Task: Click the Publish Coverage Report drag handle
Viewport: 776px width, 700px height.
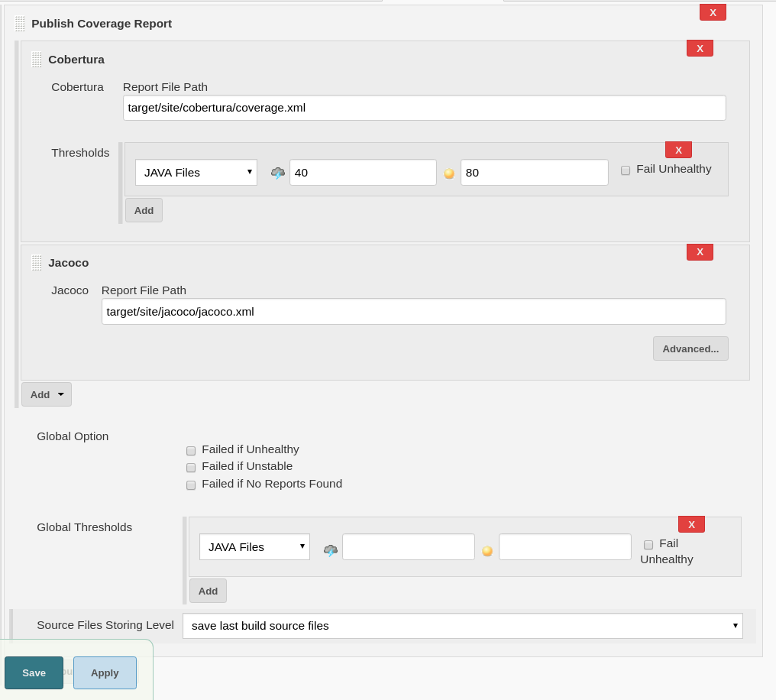Action: pyautogui.click(x=20, y=24)
